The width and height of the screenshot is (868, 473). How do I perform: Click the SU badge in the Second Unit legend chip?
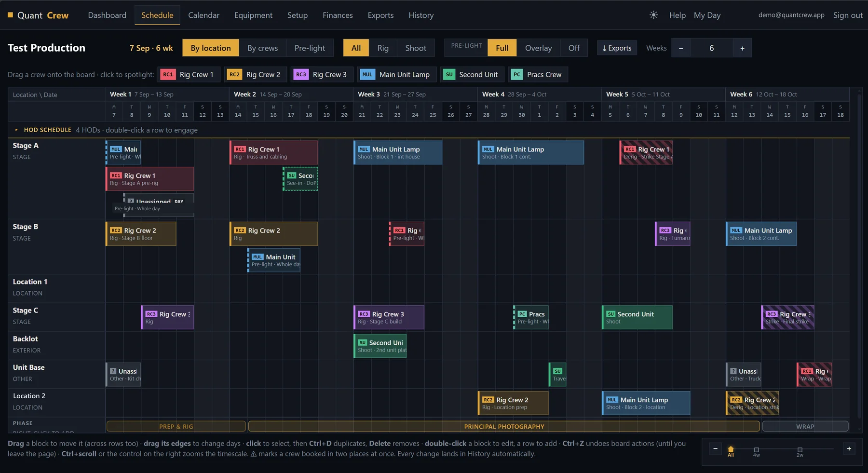tap(449, 74)
